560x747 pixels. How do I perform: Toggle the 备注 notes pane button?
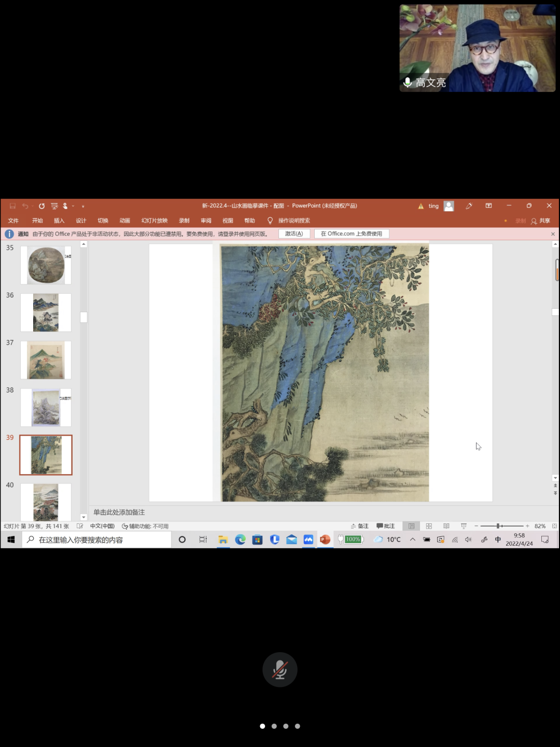pyautogui.click(x=359, y=526)
